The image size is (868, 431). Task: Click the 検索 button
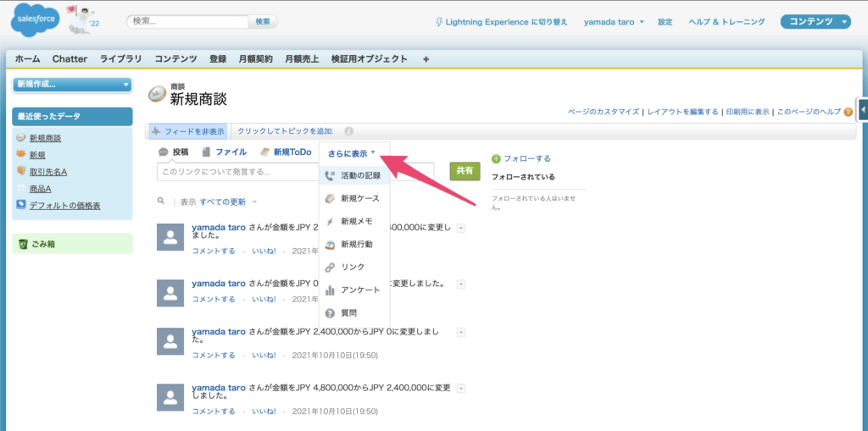pos(263,21)
